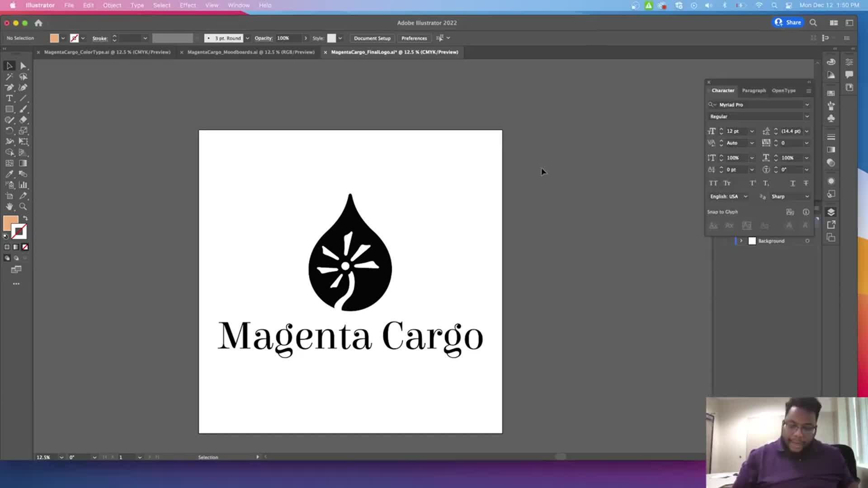Viewport: 868px width, 488px height.
Task: Click the Document Setup button
Action: coord(372,38)
